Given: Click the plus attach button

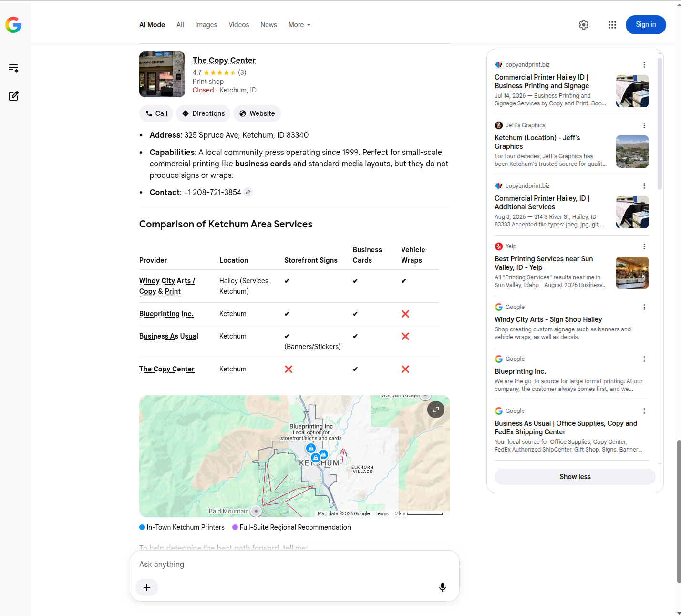Looking at the screenshot, I should (147, 587).
